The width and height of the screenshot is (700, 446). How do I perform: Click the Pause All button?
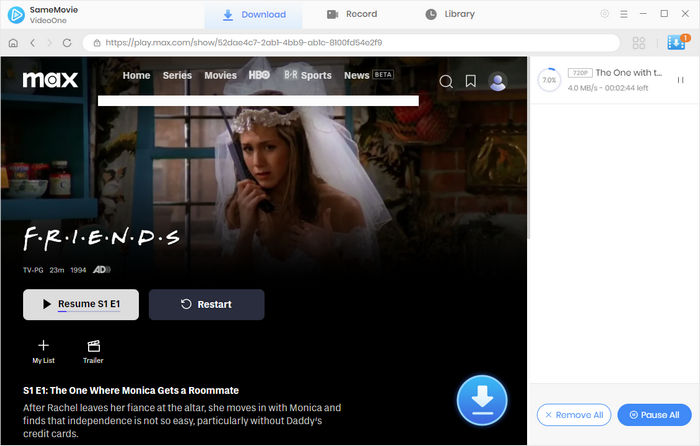(654, 415)
